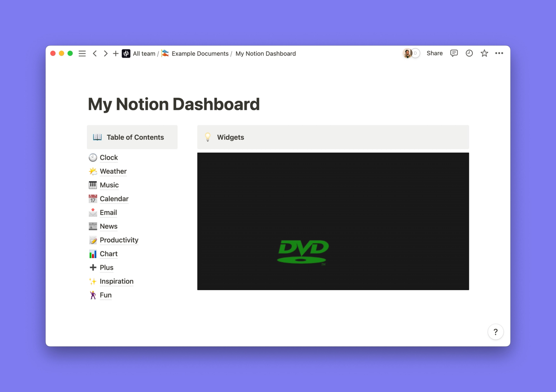Click the clock emoji icon
This screenshot has height=392, width=556.
(93, 157)
